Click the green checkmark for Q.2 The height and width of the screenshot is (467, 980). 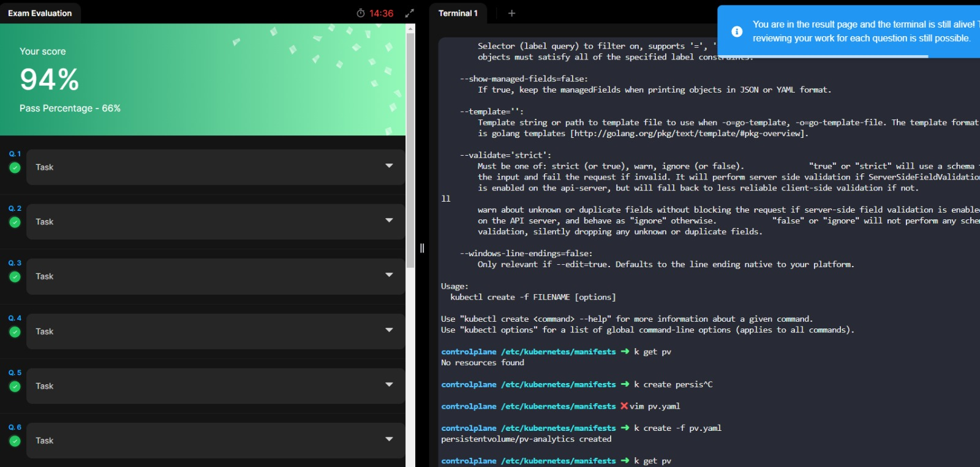pos(15,222)
